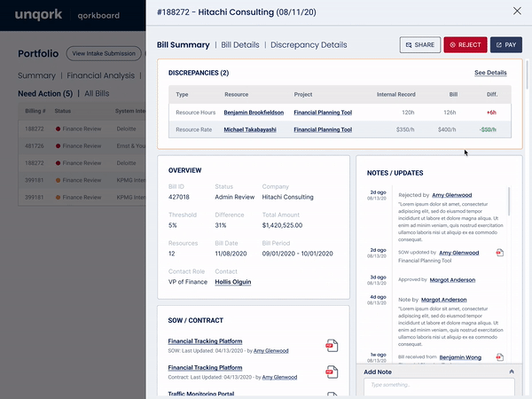Select the Need Action (5) tab
Image resolution: width=532 pixels, height=399 pixels.
pos(45,94)
